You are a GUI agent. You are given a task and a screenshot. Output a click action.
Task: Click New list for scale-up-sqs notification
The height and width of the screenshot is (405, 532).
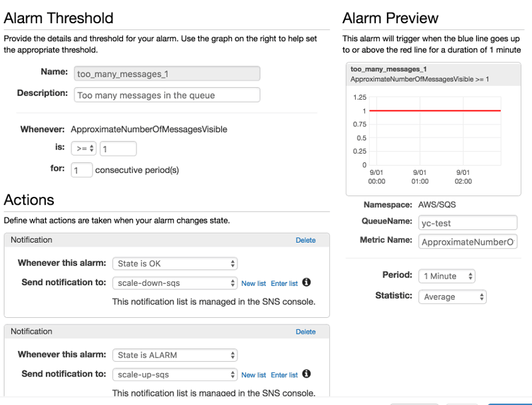click(x=253, y=375)
